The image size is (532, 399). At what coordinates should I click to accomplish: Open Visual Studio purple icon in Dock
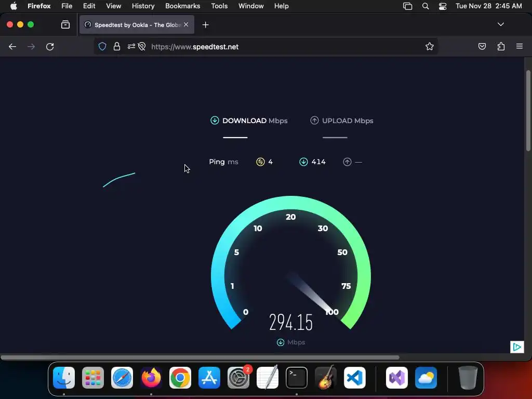[396, 378]
